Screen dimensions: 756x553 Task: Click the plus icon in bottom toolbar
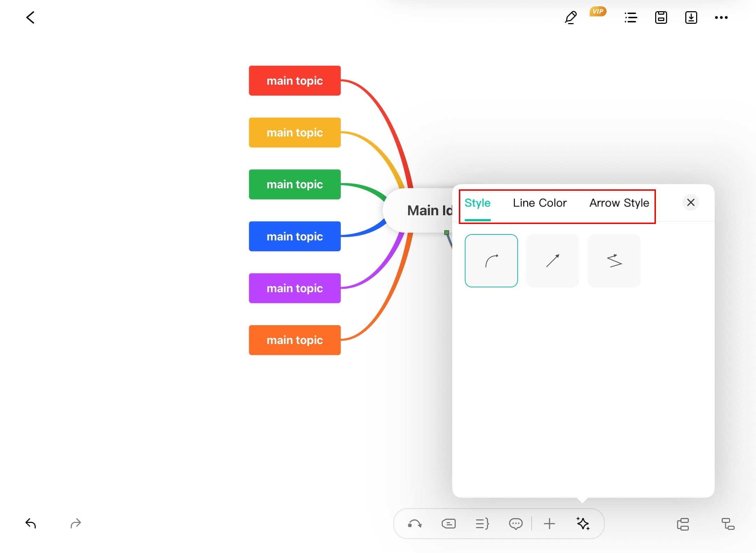click(x=549, y=524)
